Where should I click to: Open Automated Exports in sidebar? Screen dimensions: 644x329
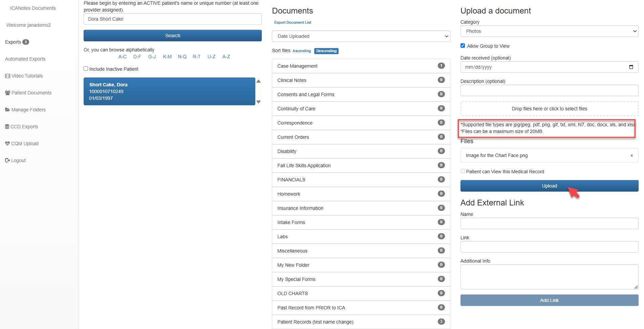pos(25,59)
